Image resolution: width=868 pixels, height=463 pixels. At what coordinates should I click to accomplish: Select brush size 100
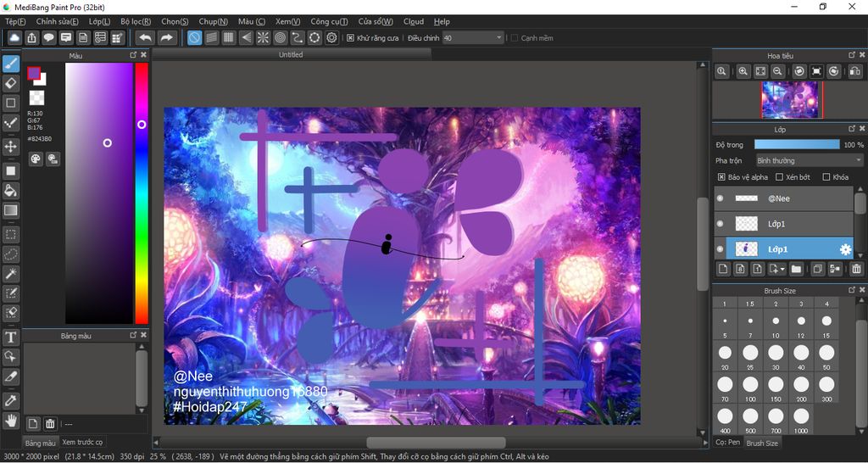point(750,387)
